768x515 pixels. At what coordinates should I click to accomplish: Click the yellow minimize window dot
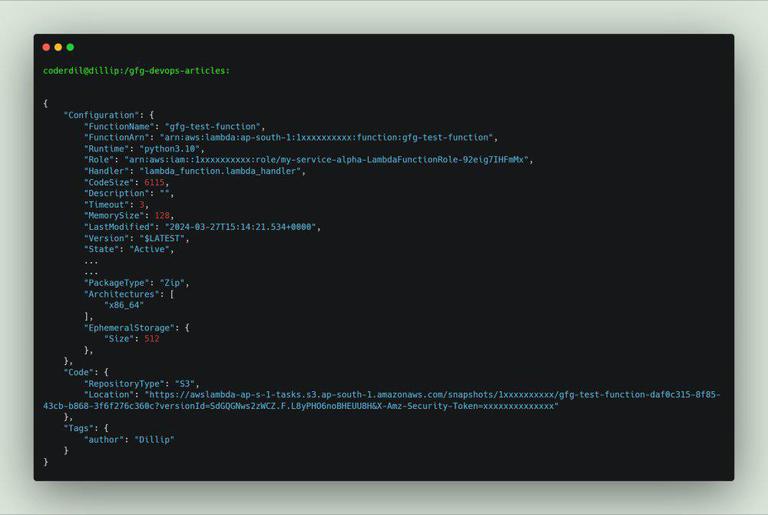58,47
